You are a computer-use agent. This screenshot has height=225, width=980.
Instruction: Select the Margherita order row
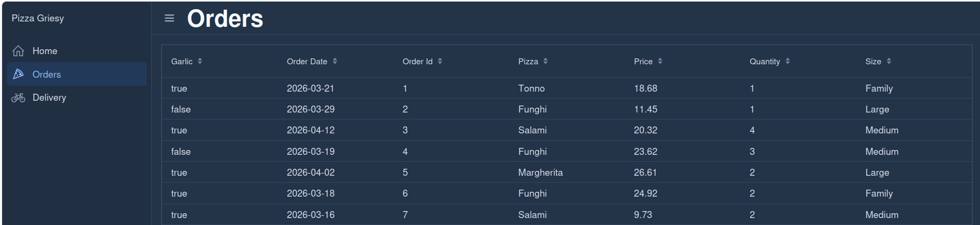click(x=540, y=172)
